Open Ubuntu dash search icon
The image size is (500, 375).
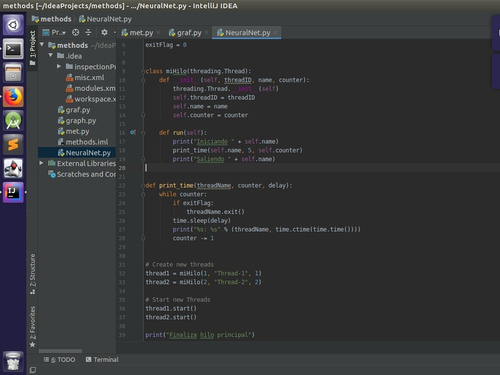13,25
